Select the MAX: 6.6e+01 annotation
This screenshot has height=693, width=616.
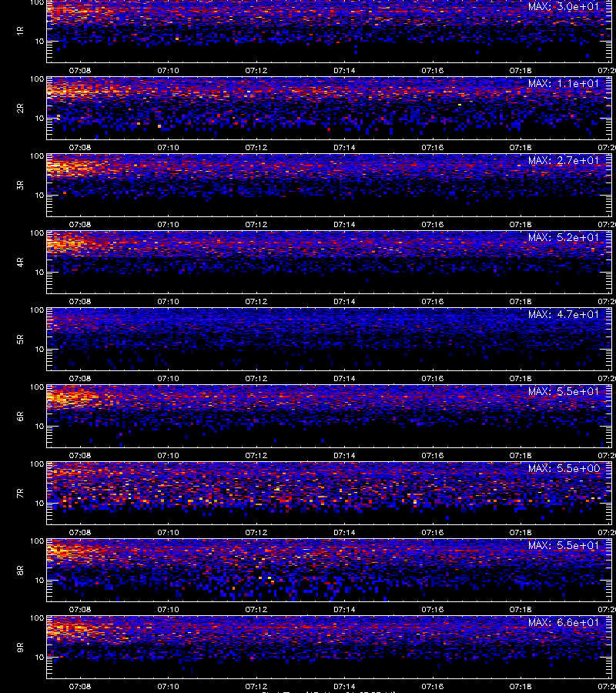pos(564,622)
